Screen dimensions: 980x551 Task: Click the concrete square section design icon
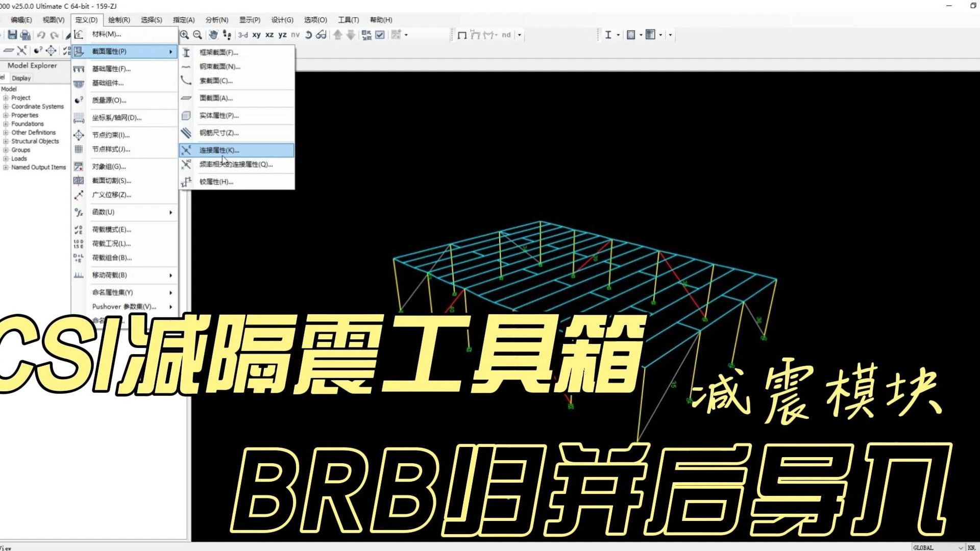[x=631, y=35]
